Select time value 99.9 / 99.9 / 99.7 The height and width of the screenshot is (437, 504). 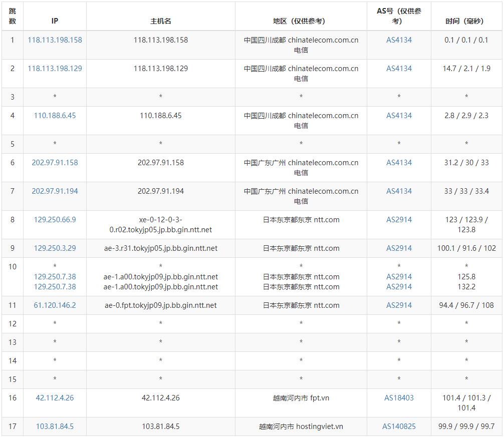coord(466,426)
